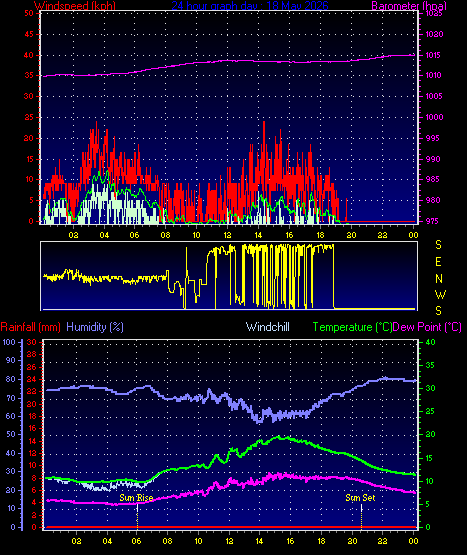
Task: Click the "E" wind direction label
Action: click(x=438, y=262)
